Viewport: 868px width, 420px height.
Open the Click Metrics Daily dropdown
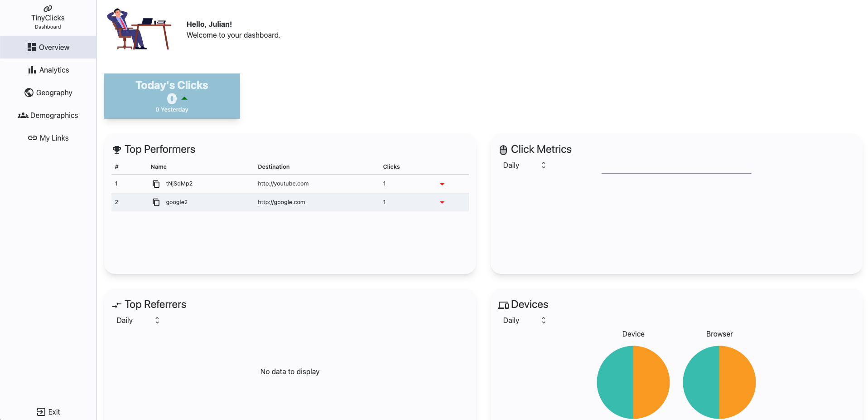click(525, 165)
